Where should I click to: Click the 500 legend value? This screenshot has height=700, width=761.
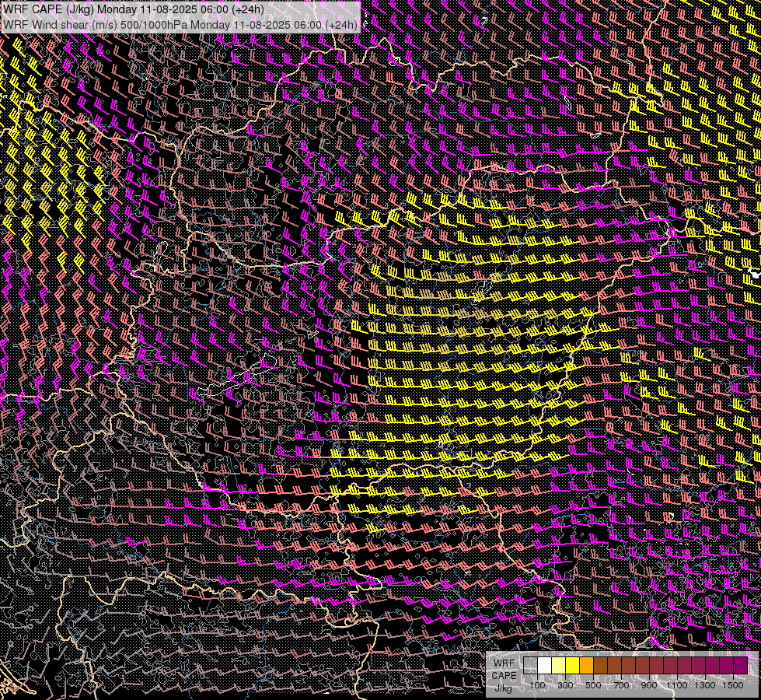(x=593, y=685)
